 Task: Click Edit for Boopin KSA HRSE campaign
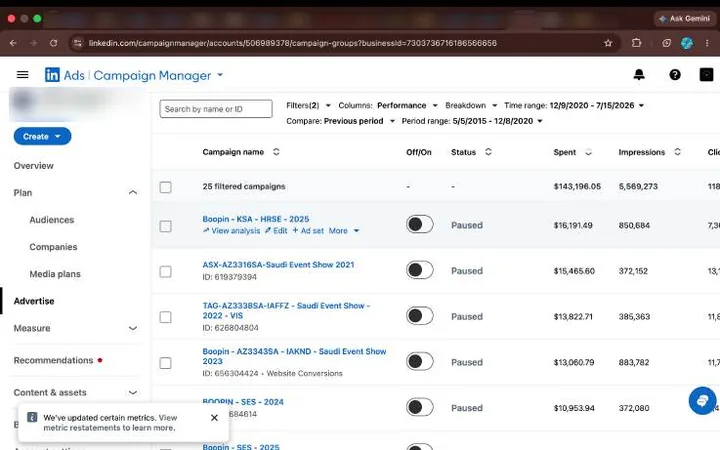coord(276,231)
